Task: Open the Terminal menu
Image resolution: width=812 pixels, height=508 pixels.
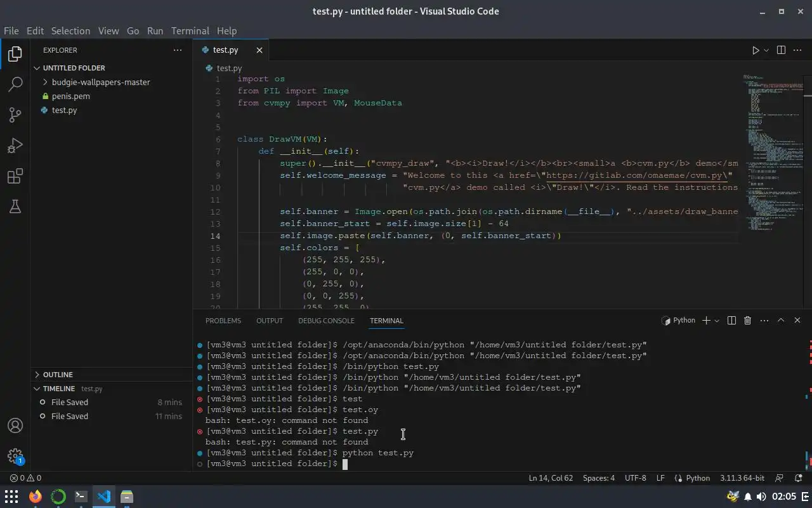Action: coord(190,30)
